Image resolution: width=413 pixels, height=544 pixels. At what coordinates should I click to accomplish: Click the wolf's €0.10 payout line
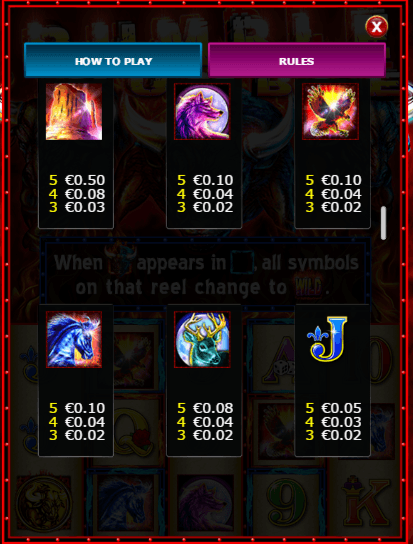(x=205, y=180)
